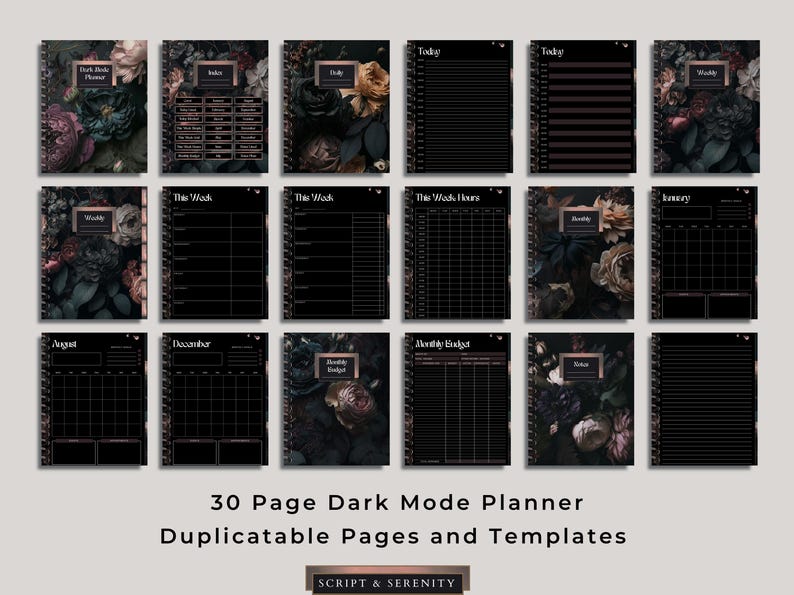Screen dimensions: 794x595
Task: Open the This Week page without checklist column
Action: click(215, 253)
